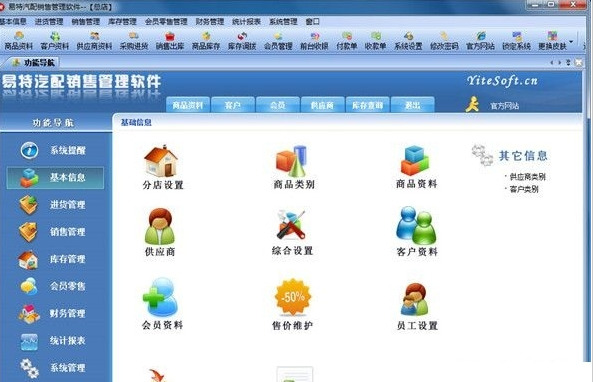
Task: Open the 综合设置 tools icon
Action: click(x=291, y=225)
